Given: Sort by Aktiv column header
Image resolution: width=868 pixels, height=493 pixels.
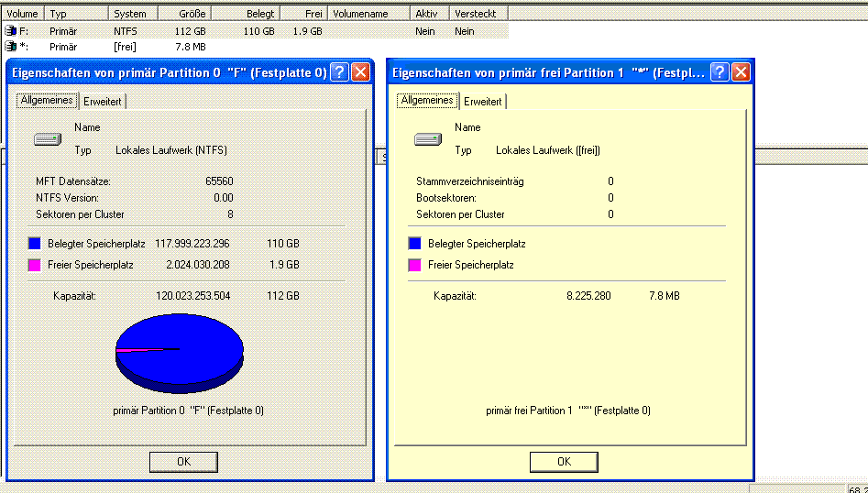Looking at the screenshot, I should (430, 14).
